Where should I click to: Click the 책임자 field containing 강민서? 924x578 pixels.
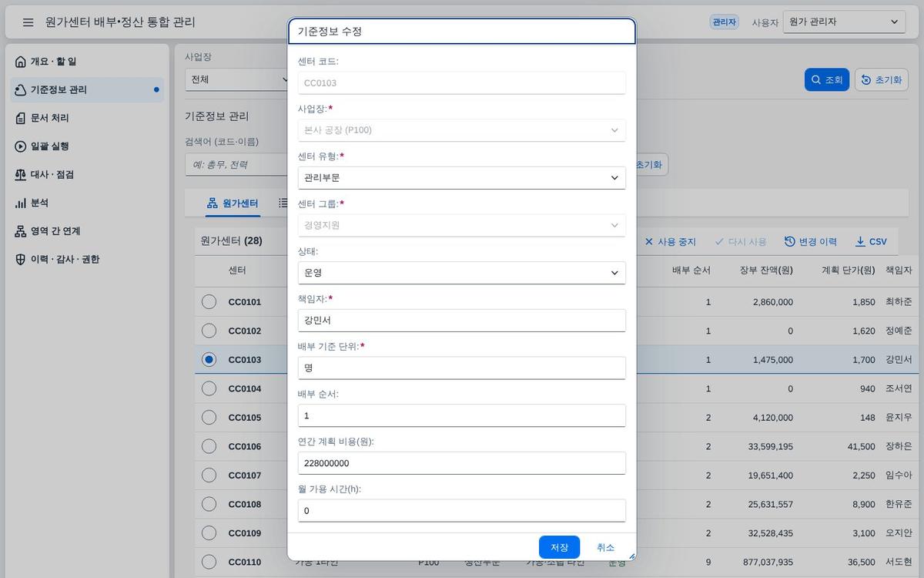461,321
